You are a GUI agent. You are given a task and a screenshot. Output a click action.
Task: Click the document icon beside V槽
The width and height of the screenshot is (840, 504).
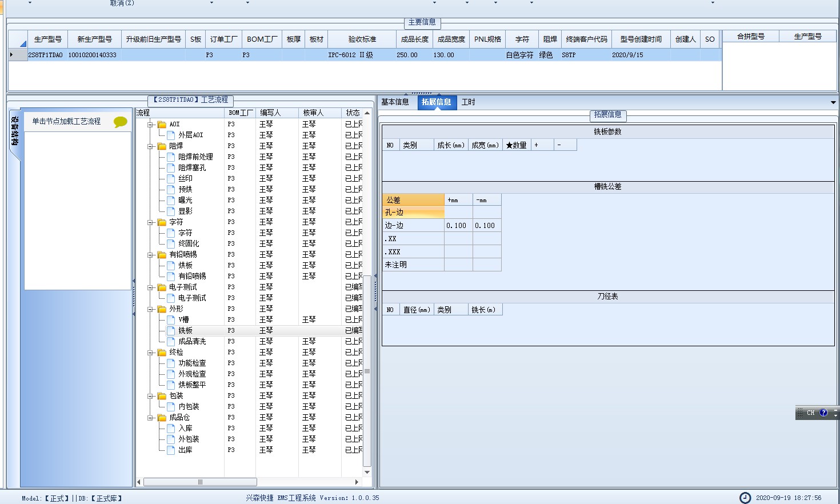click(x=171, y=319)
